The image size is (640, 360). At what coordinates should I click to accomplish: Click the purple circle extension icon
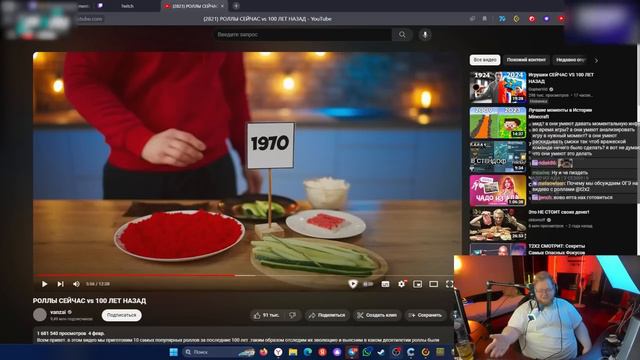[547, 19]
